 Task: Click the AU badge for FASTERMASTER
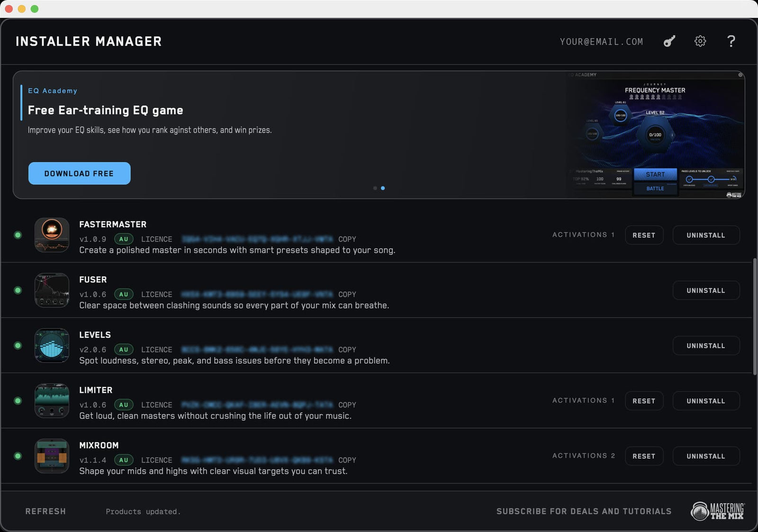(124, 239)
